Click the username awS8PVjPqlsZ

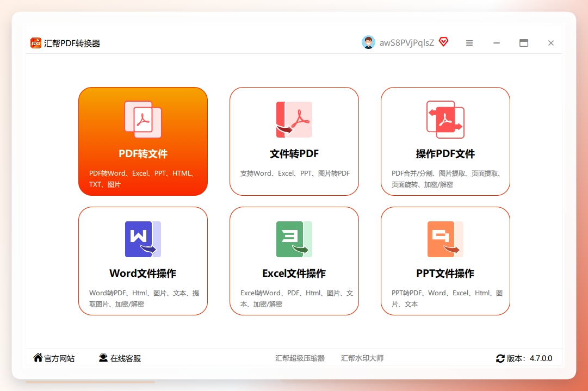406,43
